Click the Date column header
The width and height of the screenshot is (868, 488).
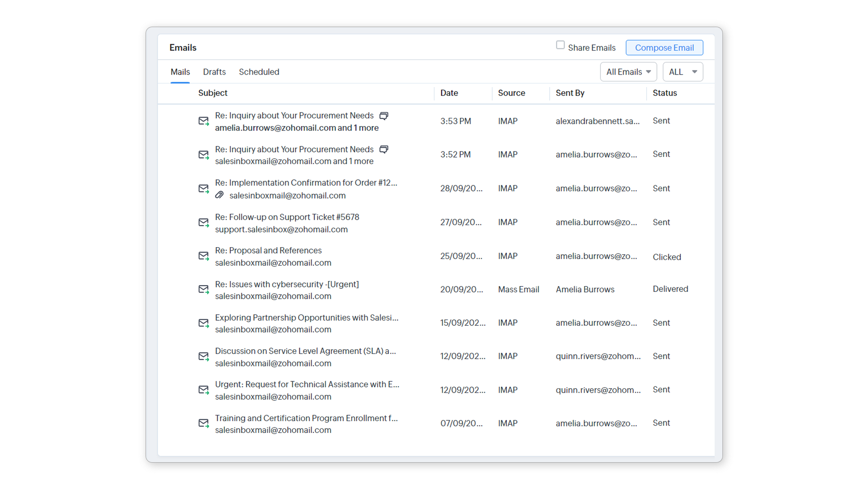point(449,93)
